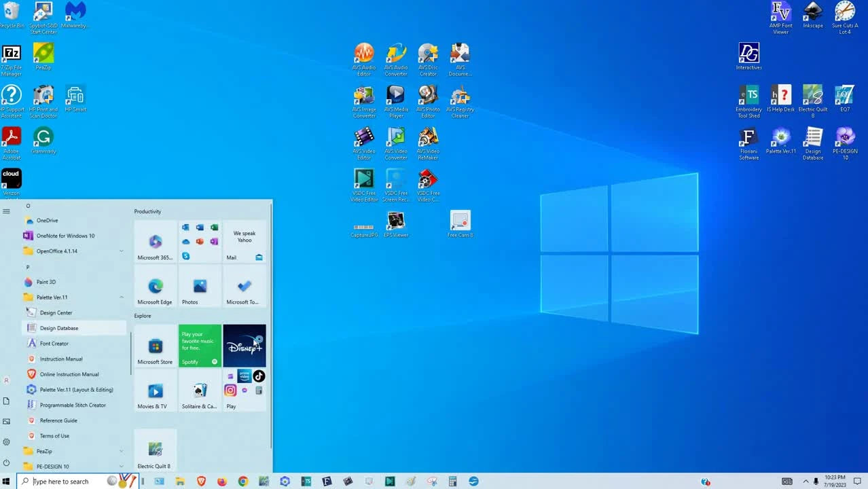The height and width of the screenshot is (489, 868).
Task: Expand the PeaZip folder in app list
Action: 122,452
